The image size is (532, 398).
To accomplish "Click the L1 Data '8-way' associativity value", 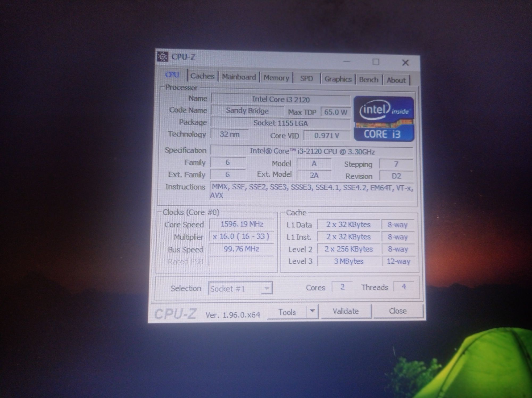I will point(398,225).
